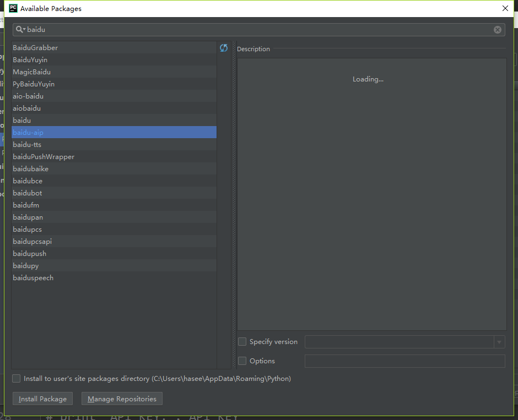
Task: Select the baidubce package
Action: point(114,181)
